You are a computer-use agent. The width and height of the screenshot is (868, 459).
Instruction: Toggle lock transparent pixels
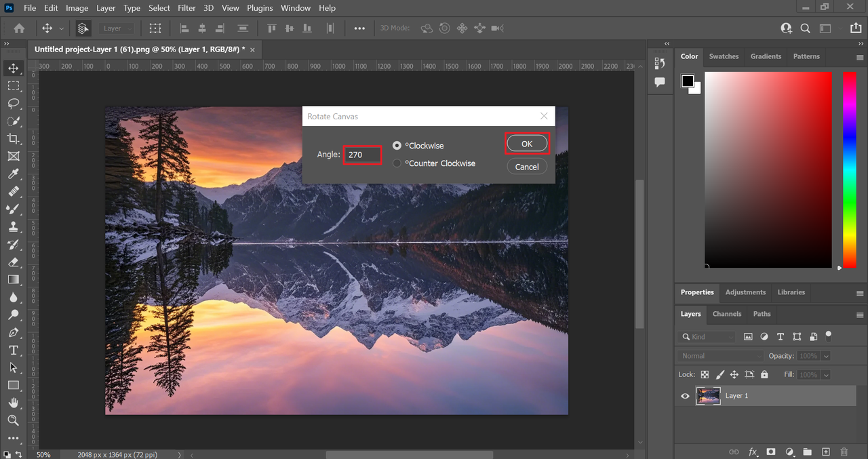pos(705,374)
